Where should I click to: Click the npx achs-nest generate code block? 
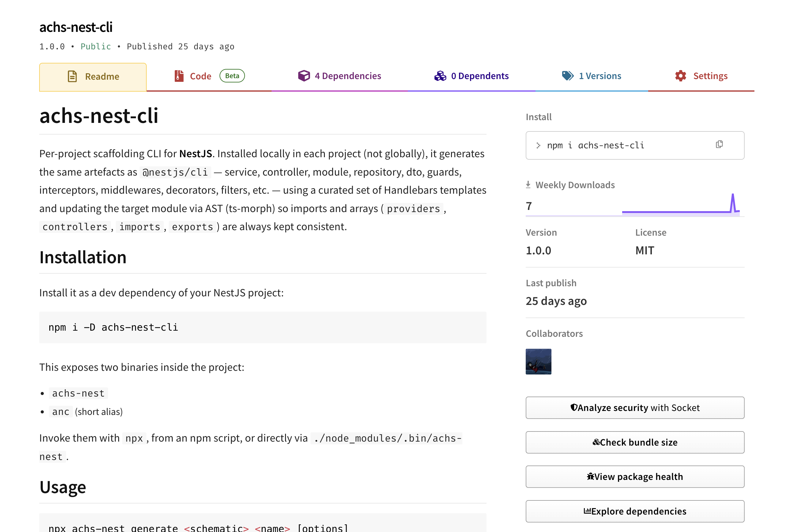(263, 523)
